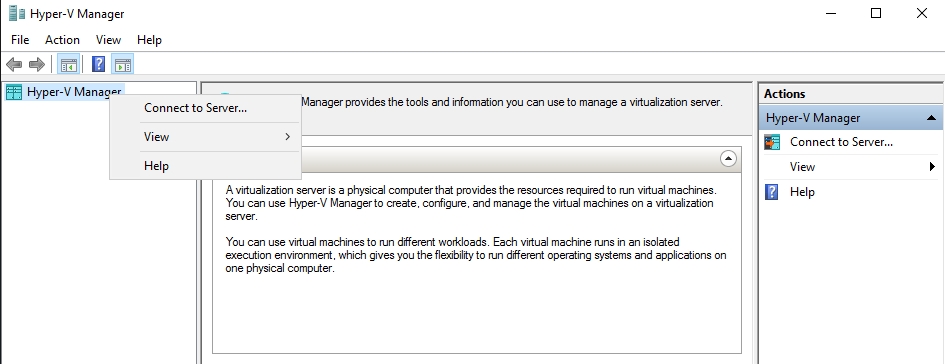Click the Hyper-V Manager tree node icon
The height and width of the screenshot is (364, 945).
13,92
